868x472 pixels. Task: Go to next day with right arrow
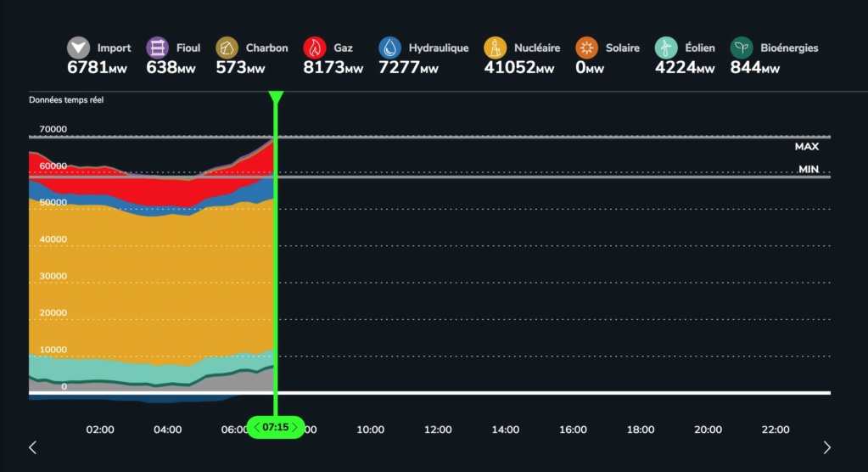point(827,447)
